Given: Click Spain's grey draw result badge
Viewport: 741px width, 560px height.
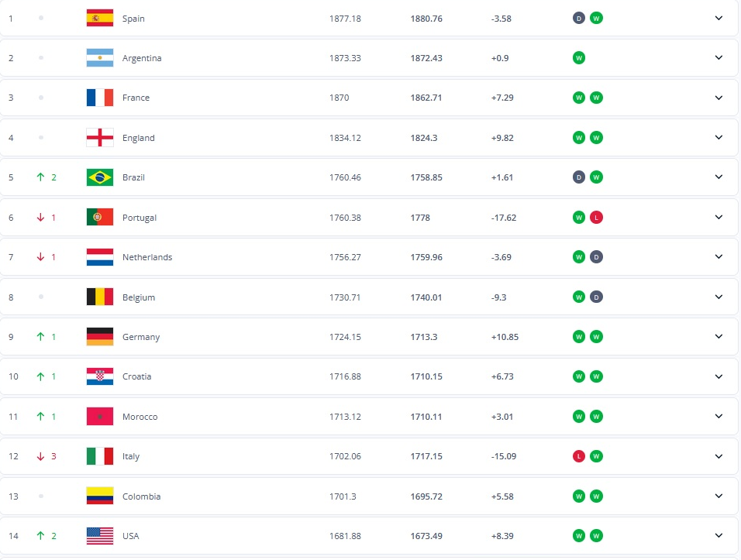Looking at the screenshot, I should pyautogui.click(x=578, y=18).
